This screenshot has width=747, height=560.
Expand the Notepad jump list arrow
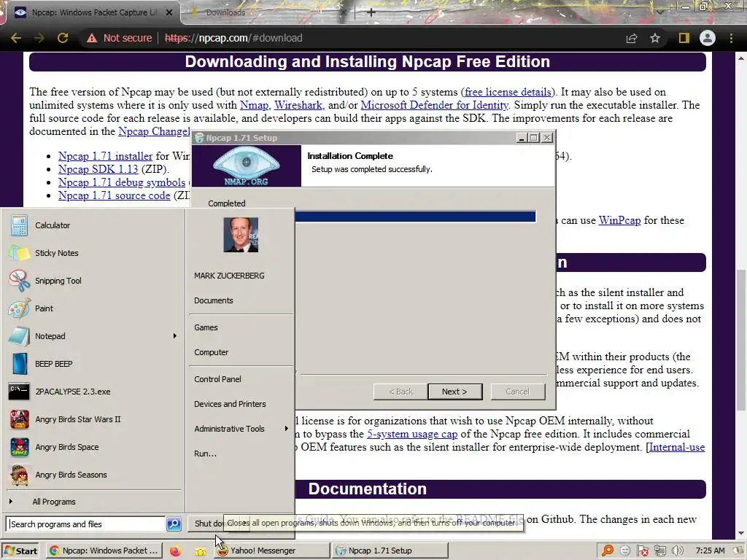click(175, 336)
